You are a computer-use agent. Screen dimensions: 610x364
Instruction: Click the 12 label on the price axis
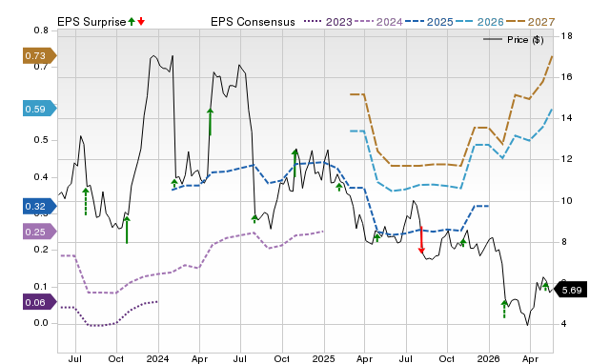point(567,159)
